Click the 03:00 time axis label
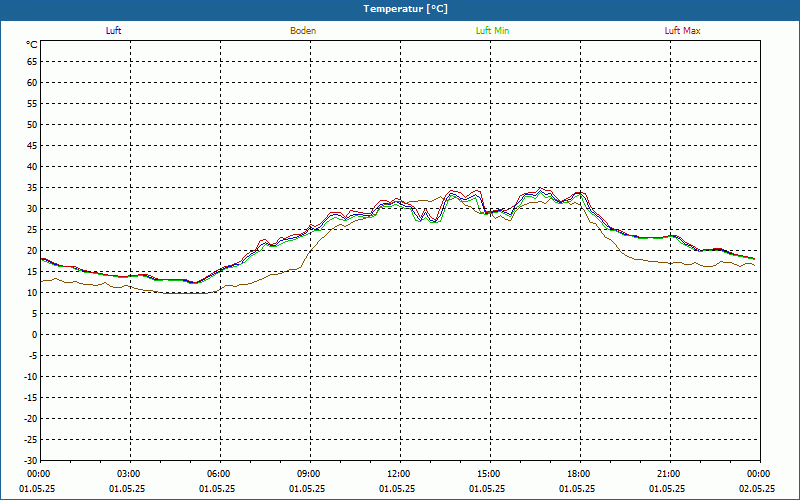 point(130,474)
